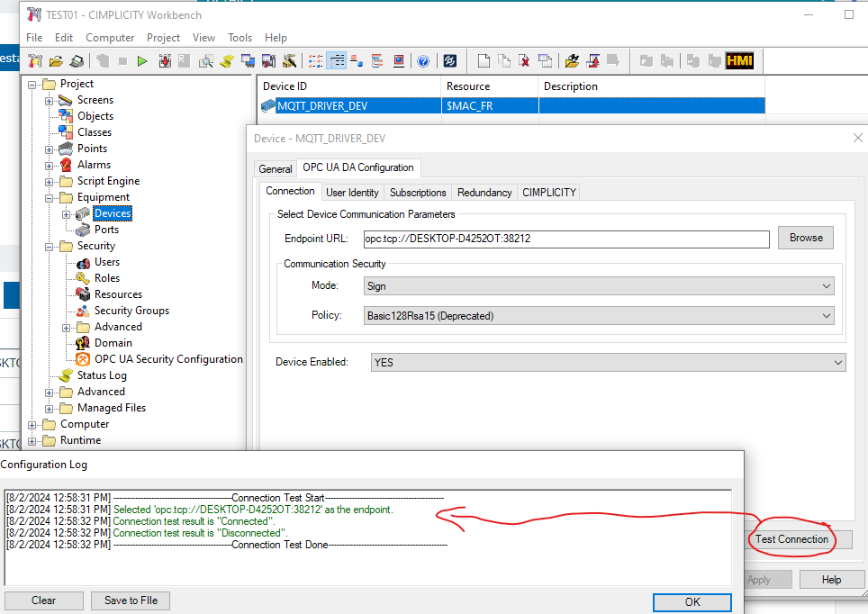This screenshot has width=868, height=614.
Task: Switch to the User Identity tab
Action: coord(352,192)
